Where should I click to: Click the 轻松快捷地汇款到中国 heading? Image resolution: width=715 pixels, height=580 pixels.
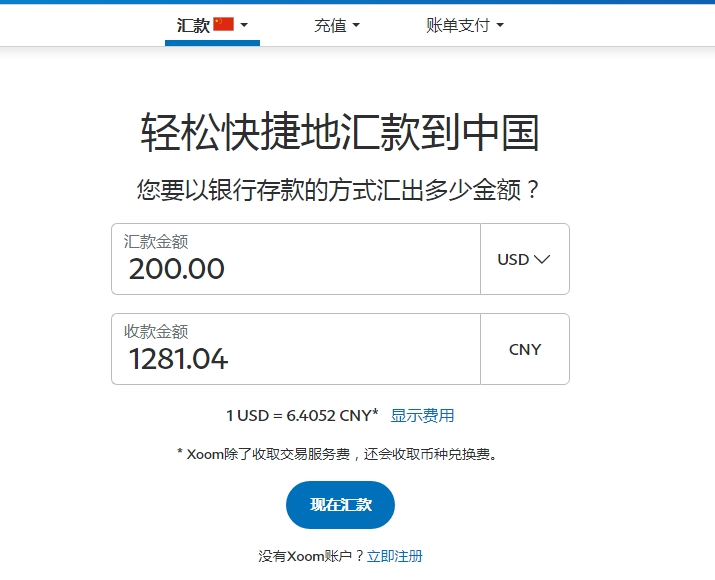click(340, 133)
